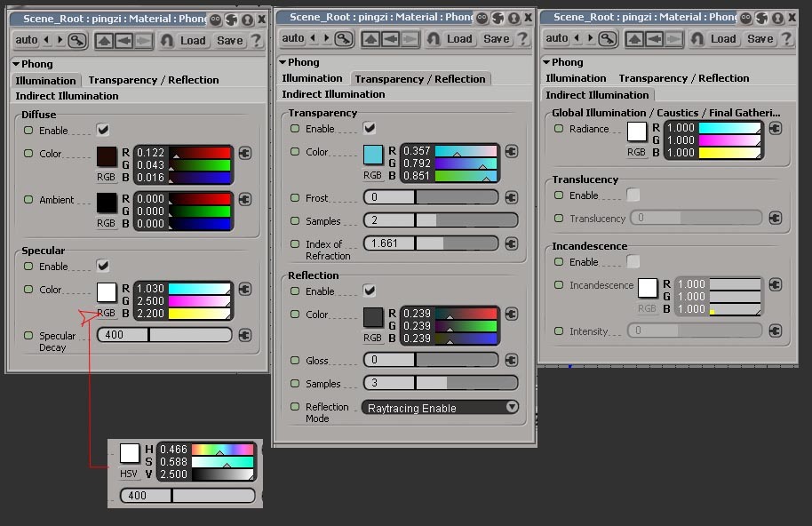Open Indirect Illumination tab in left window

(67, 96)
